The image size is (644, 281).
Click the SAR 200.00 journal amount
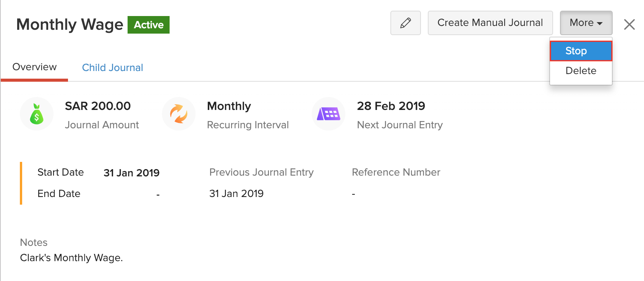(x=98, y=106)
